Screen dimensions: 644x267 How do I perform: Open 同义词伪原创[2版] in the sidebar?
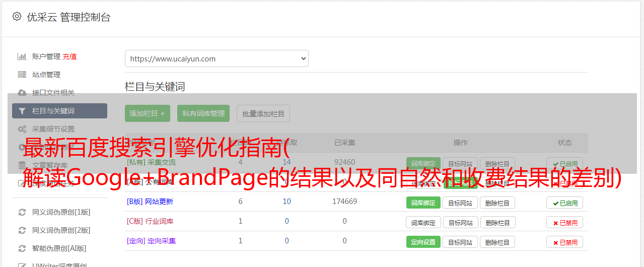pyautogui.click(x=61, y=230)
